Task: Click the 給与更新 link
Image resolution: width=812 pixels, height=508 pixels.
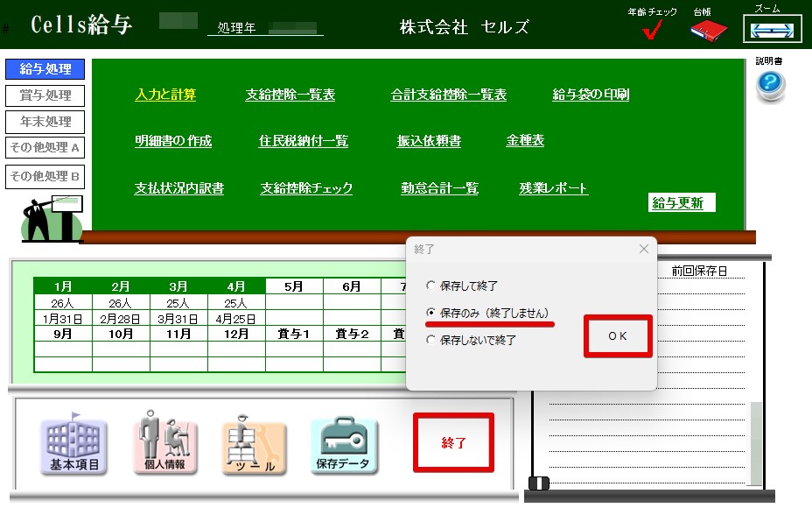Action: [677, 203]
